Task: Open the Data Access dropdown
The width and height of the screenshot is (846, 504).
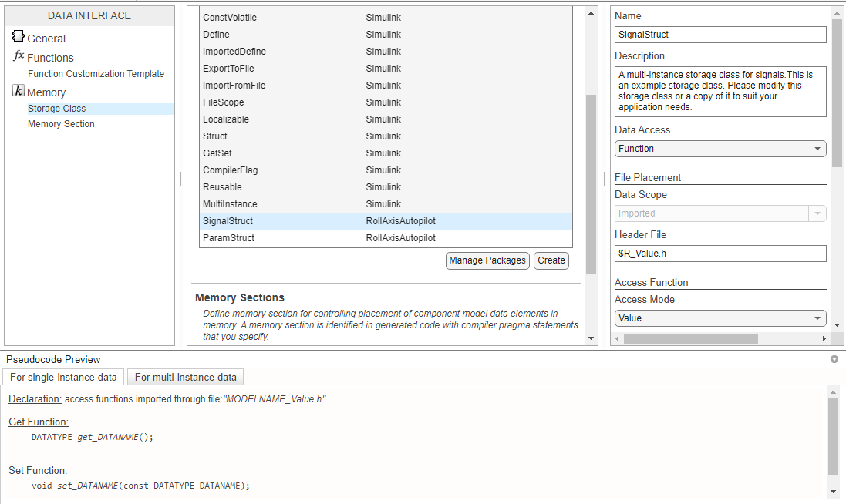Action: [x=720, y=149]
